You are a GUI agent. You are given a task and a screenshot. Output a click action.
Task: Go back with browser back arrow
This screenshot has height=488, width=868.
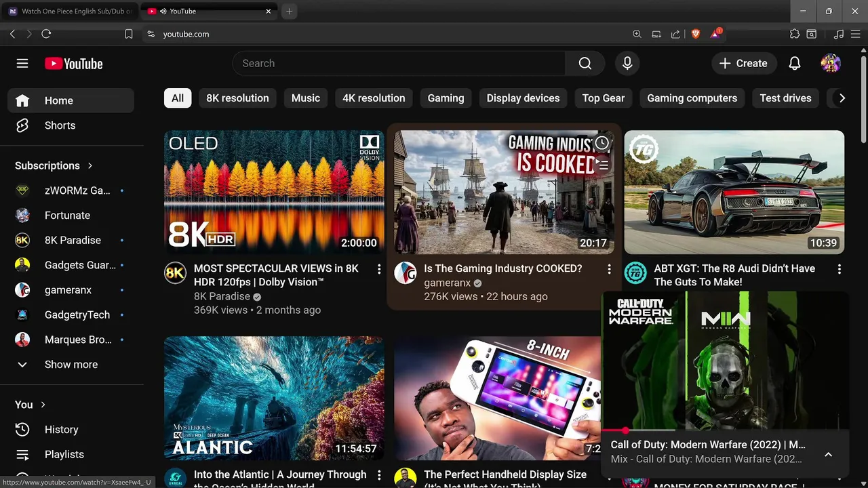tap(12, 34)
